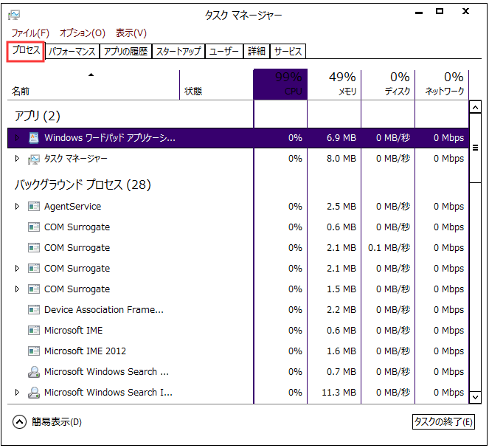This screenshot has width=489, height=448.
Task: Sort by the メモリ column header
Action: [x=334, y=85]
